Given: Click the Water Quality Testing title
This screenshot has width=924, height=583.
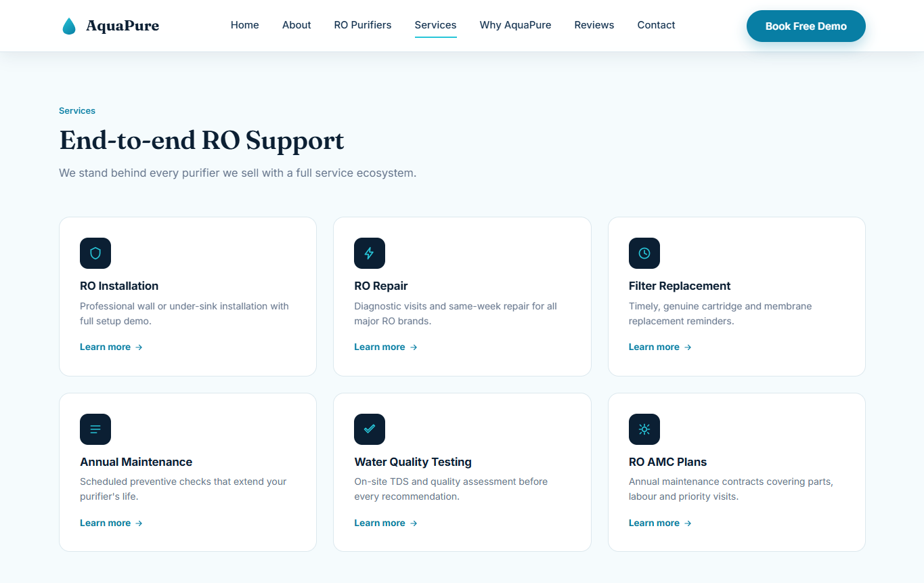Looking at the screenshot, I should point(413,462).
